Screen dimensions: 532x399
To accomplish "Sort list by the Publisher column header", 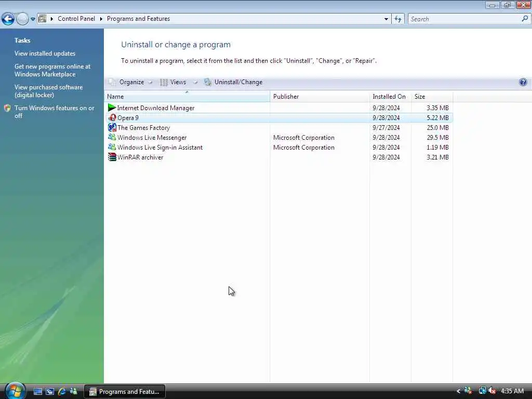I will (x=320, y=96).
